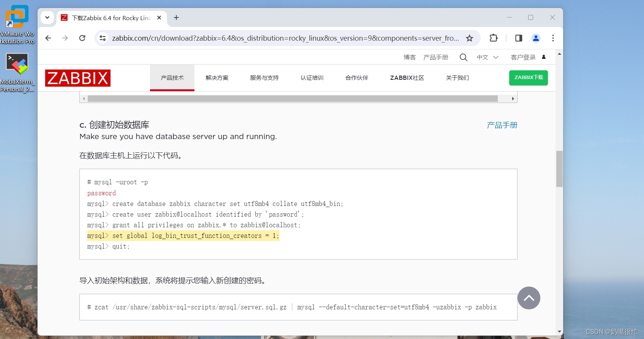
Task: Open the Extensions puzzle icon
Action: point(493,38)
